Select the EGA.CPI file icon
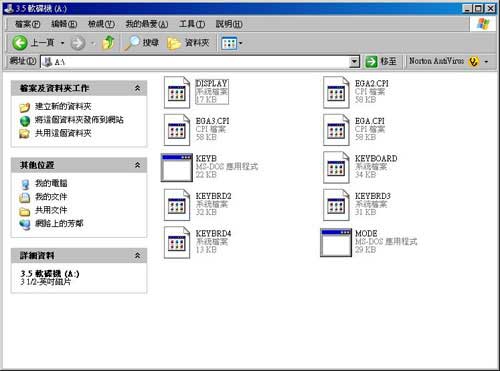The image size is (500, 371). [x=336, y=130]
